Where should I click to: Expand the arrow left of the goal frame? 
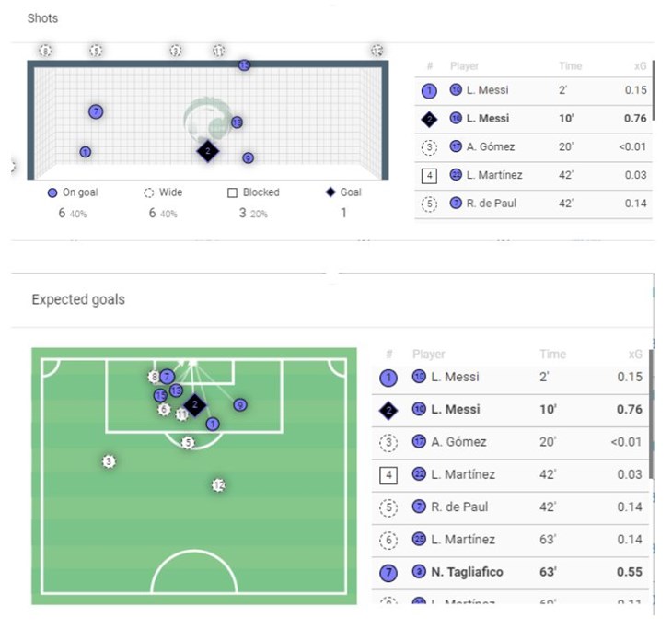pos(13,167)
